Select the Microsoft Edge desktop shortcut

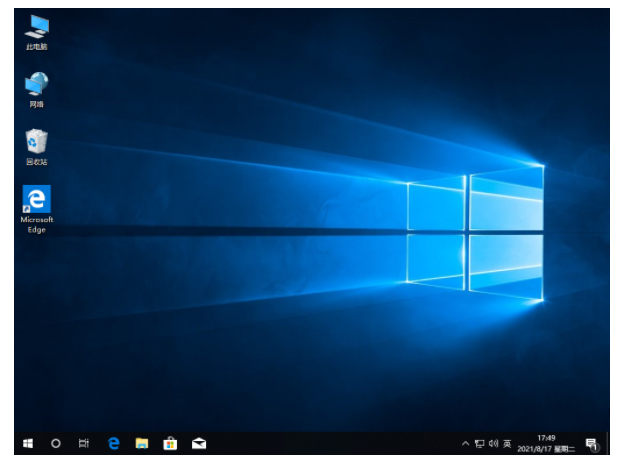(x=37, y=209)
